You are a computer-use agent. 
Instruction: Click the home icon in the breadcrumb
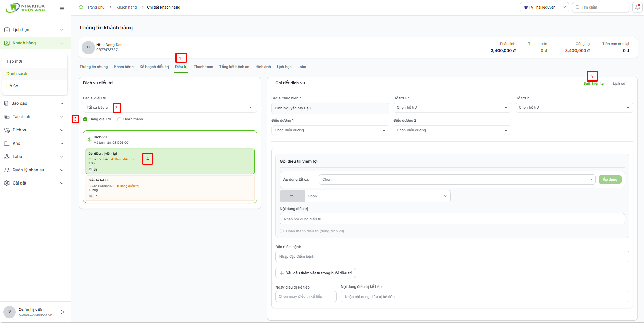point(81,7)
